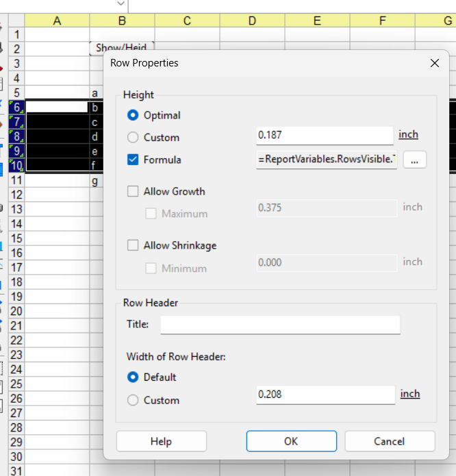Viewport: 456px width, 476px height.
Task: Open the dropdown arrow above the column headers
Action: [x=121, y=3]
